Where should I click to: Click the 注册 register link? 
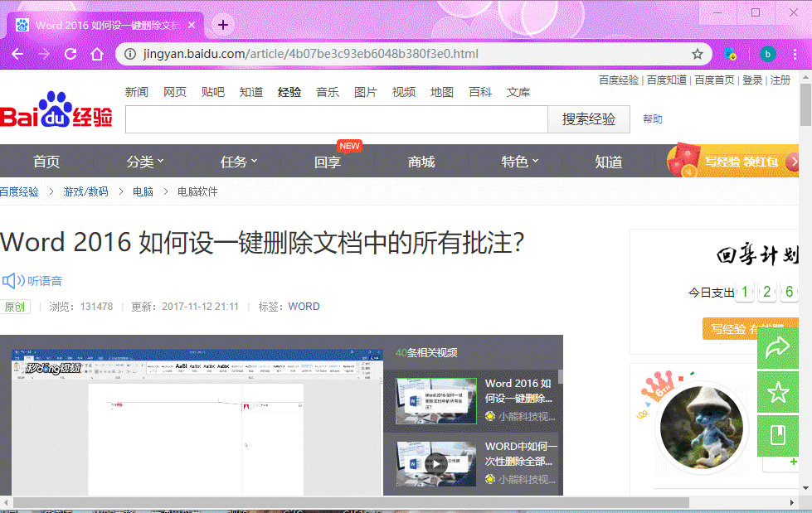click(780, 80)
